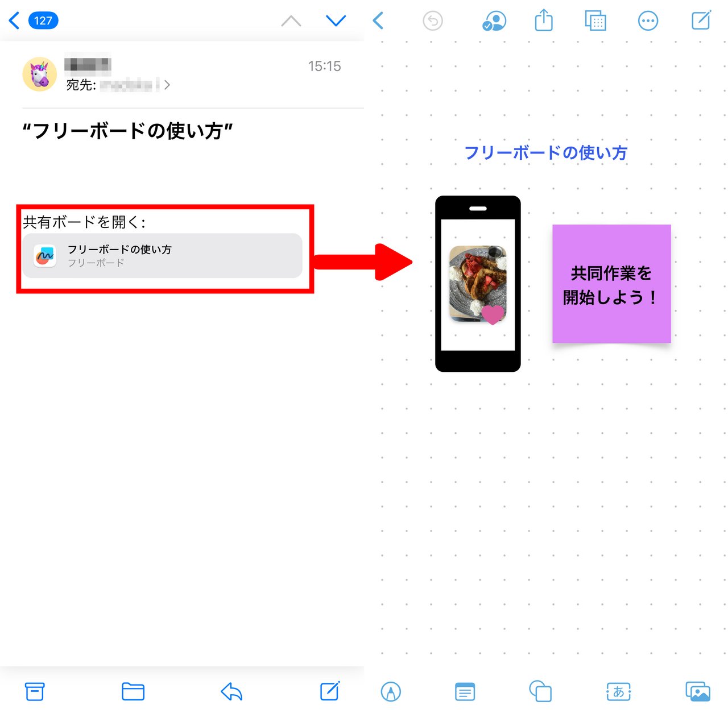
Task: Share the Freeform board
Action: coord(544,20)
